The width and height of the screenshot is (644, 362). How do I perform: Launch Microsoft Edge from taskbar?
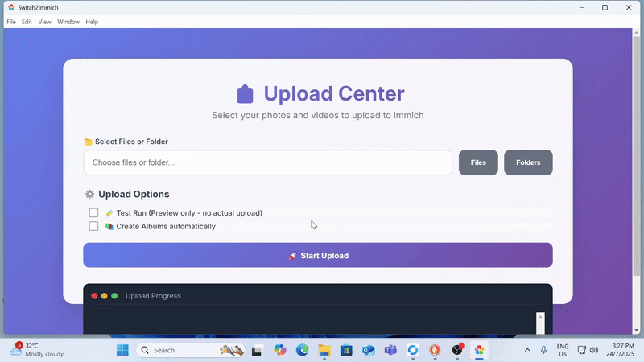click(x=303, y=350)
